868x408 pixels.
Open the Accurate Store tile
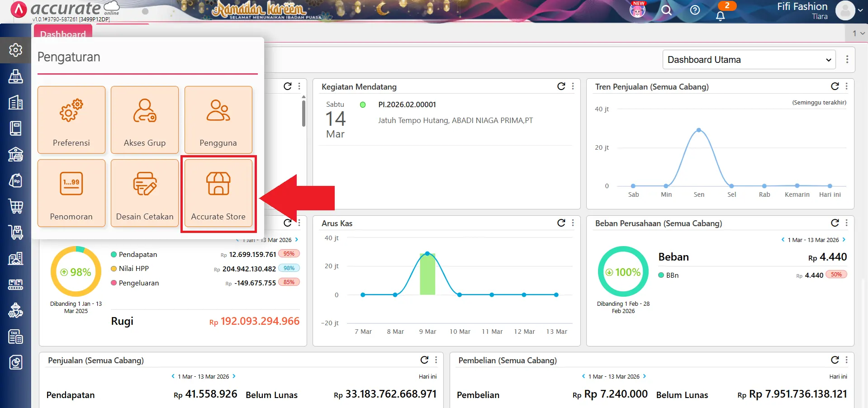218,193
